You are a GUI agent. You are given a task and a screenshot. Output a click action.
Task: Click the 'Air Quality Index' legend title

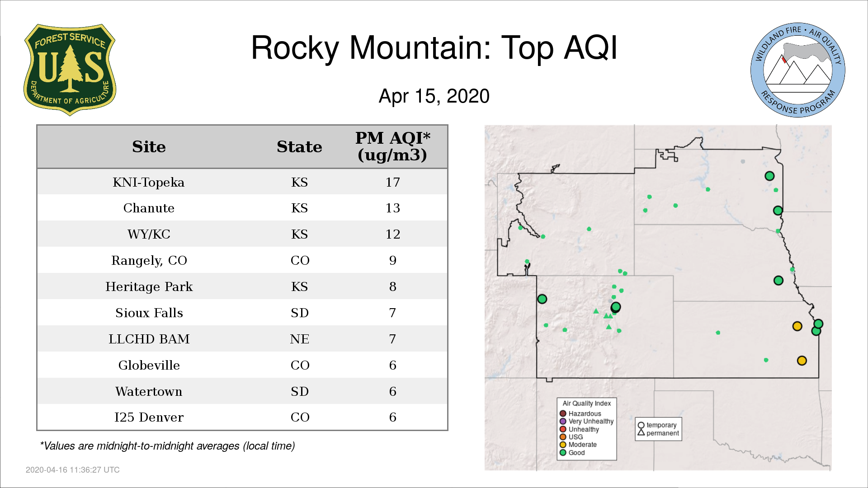click(x=586, y=403)
